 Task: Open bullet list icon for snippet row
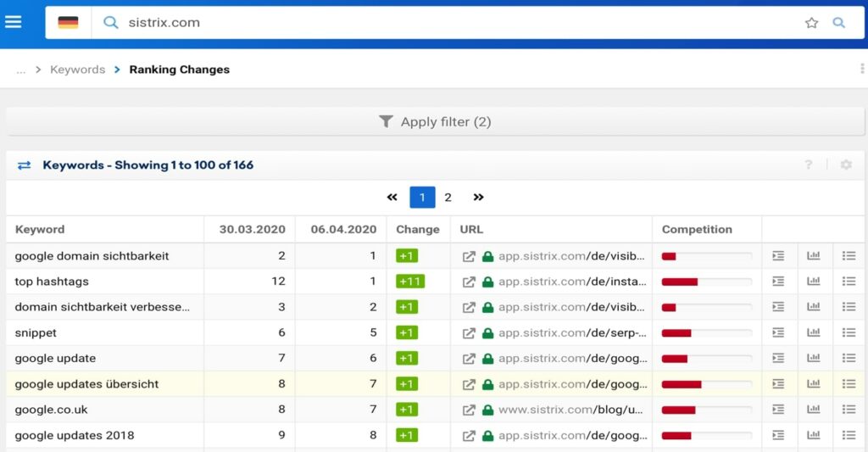pyautogui.click(x=849, y=332)
